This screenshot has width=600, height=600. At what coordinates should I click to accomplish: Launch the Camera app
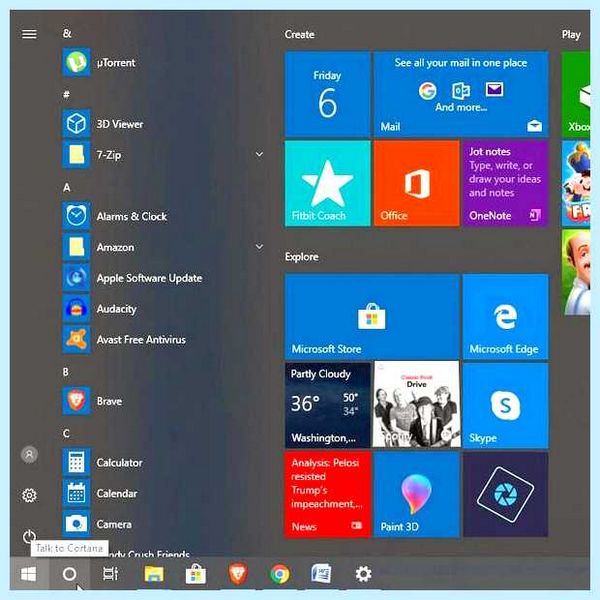(x=163, y=524)
